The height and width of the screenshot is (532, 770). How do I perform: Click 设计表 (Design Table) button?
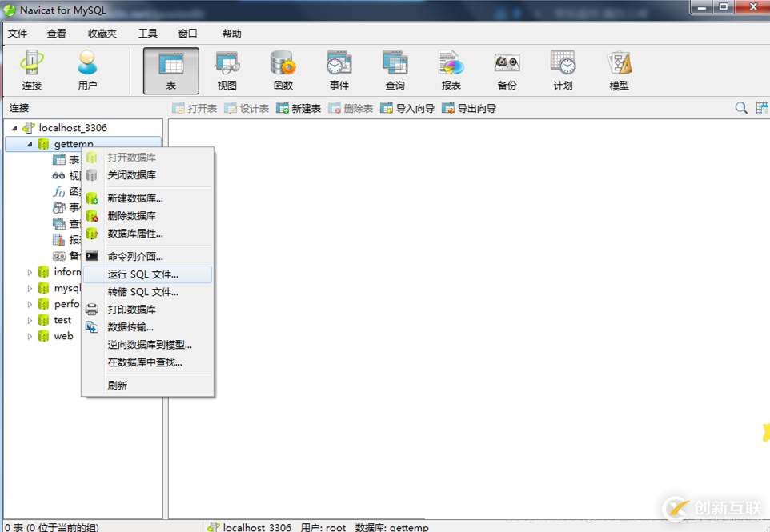[x=247, y=109]
